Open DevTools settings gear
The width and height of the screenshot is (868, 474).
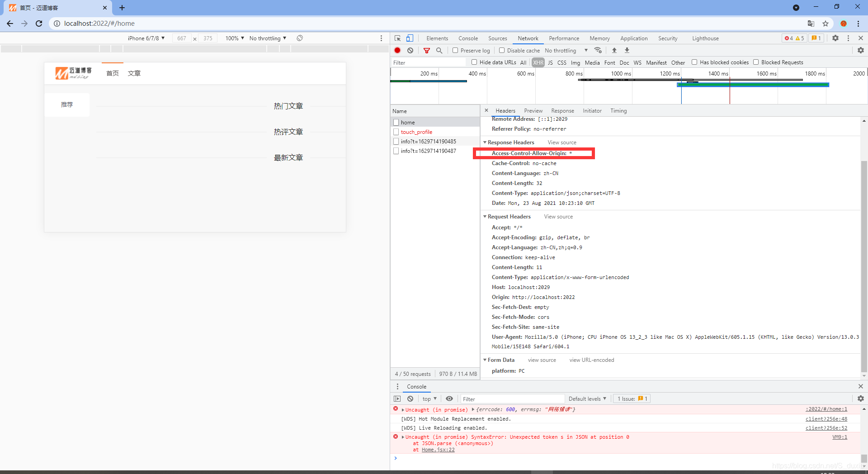pos(835,38)
